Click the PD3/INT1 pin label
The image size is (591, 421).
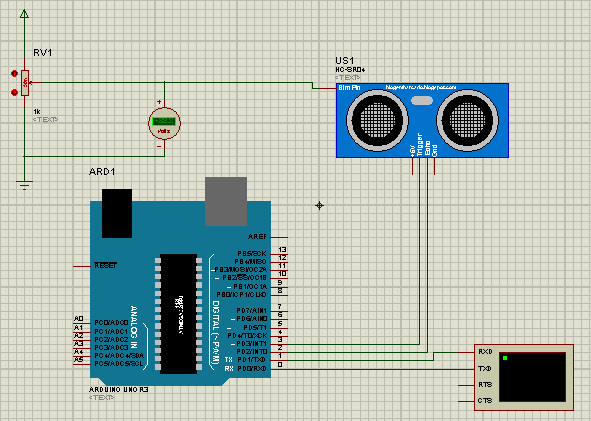(252, 343)
